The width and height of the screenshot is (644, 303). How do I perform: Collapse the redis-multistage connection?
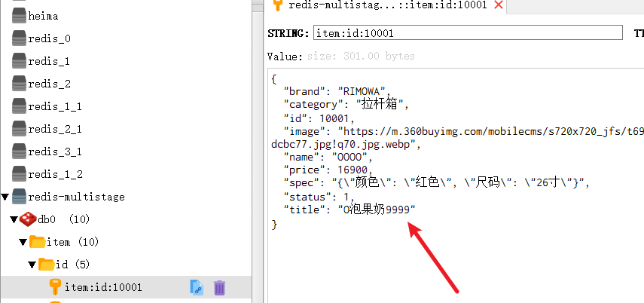[5, 197]
